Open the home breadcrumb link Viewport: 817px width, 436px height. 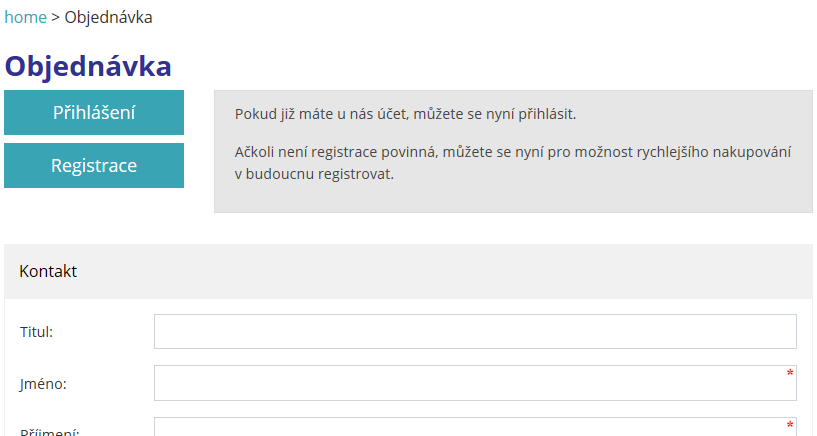pos(26,17)
